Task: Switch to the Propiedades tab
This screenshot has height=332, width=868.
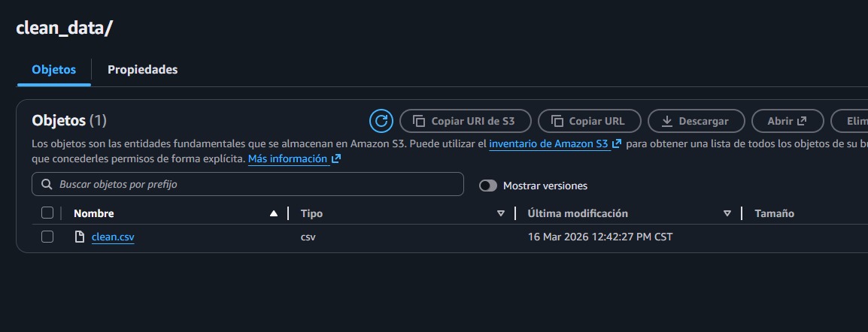Action: [x=142, y=70]
